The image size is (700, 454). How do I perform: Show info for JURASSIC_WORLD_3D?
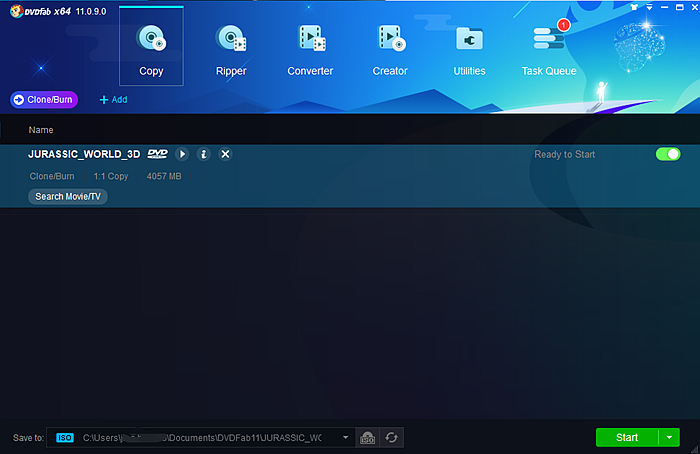pos(204,154)
